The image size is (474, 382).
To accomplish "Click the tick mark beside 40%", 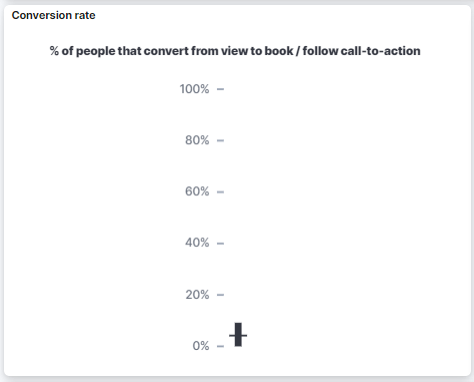I will (220, 243).
